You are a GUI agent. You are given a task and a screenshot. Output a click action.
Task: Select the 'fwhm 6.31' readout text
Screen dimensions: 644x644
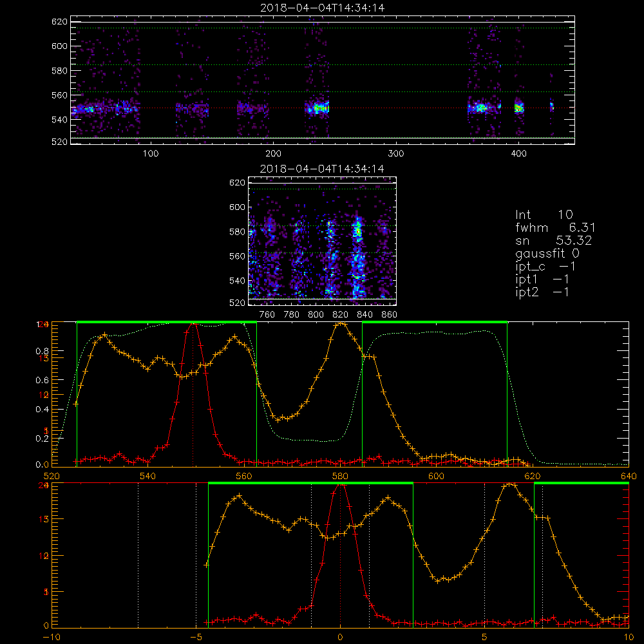point(555,227)
